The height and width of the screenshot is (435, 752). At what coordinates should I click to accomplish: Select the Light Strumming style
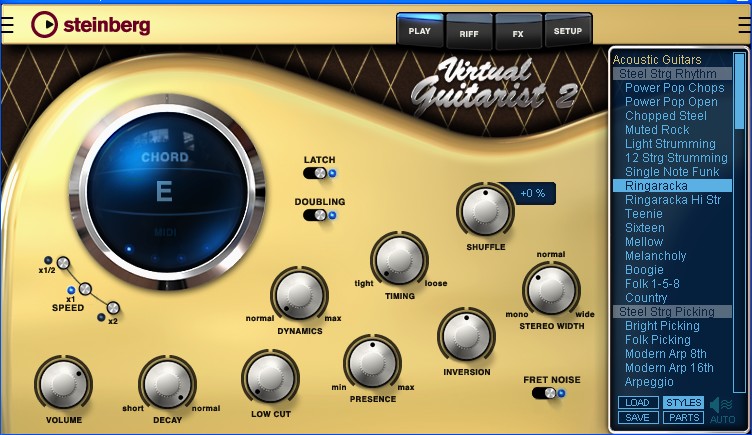tap(670, 143)
